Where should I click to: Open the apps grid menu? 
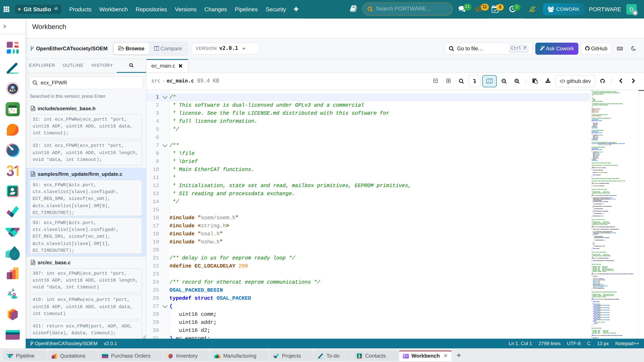pyautogui.click(x=6, y=9)
